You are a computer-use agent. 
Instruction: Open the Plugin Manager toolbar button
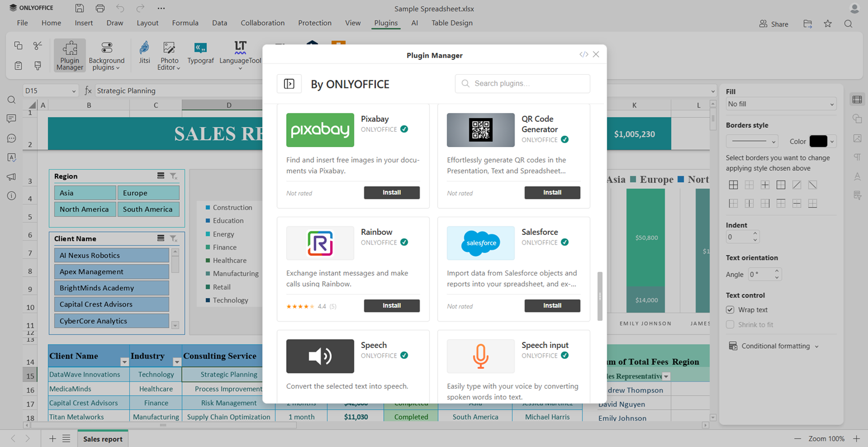click(x=70, y=55)
